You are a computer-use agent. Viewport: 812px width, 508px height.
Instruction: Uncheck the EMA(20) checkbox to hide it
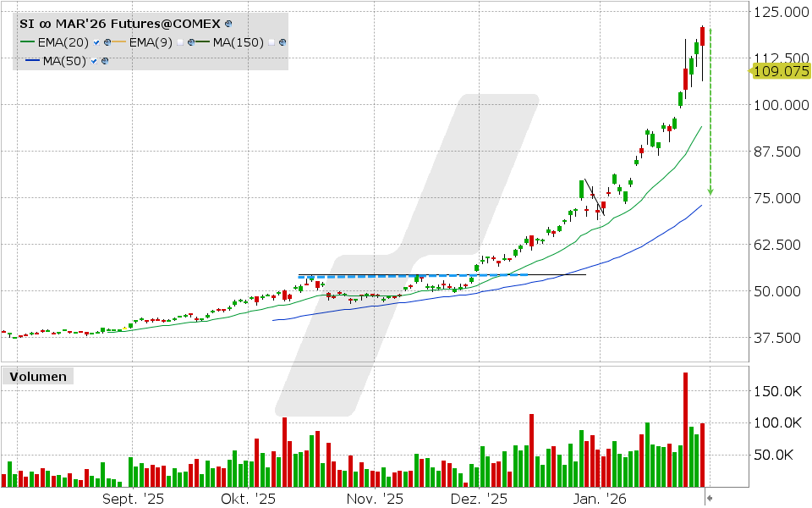pos(96,41)
